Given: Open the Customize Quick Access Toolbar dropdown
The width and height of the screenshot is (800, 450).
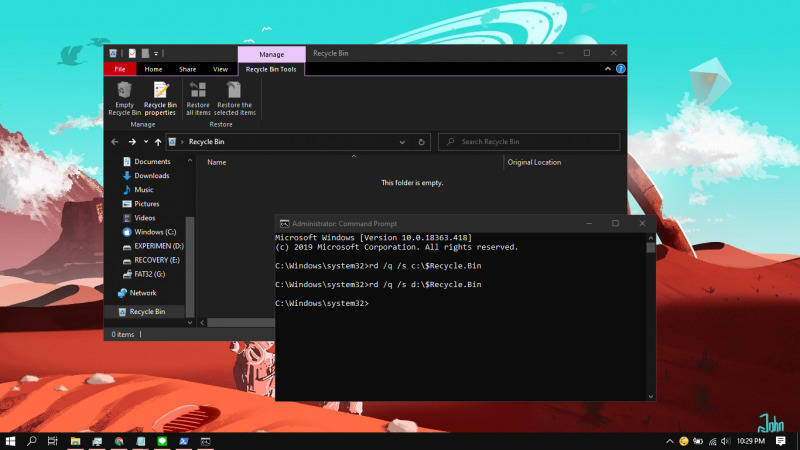Looking at the screenshot, I should click(x=156, y=54).
